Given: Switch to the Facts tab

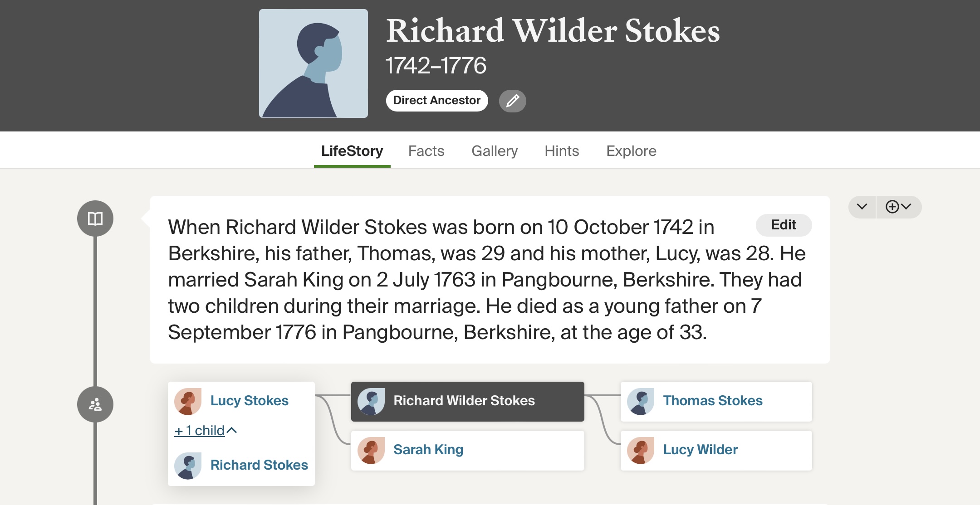Looking at the screenshot, I should point(426,151).
